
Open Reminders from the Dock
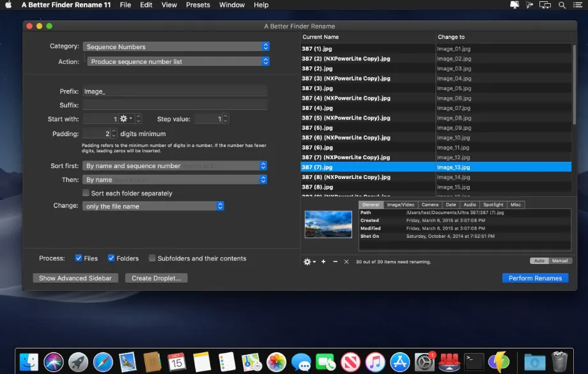(x=226, y=362)
